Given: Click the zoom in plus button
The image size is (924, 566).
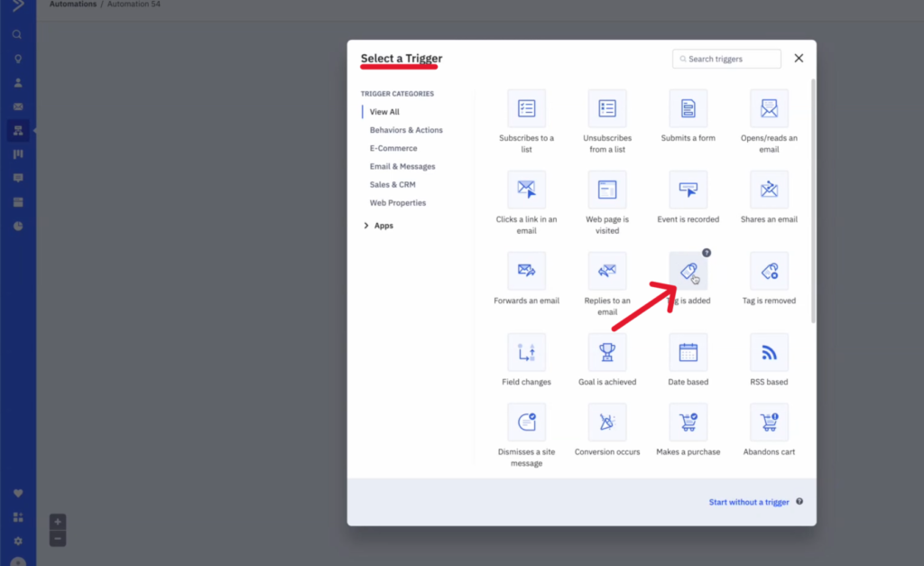Looking at the screenshot, I should click(58, 522).
